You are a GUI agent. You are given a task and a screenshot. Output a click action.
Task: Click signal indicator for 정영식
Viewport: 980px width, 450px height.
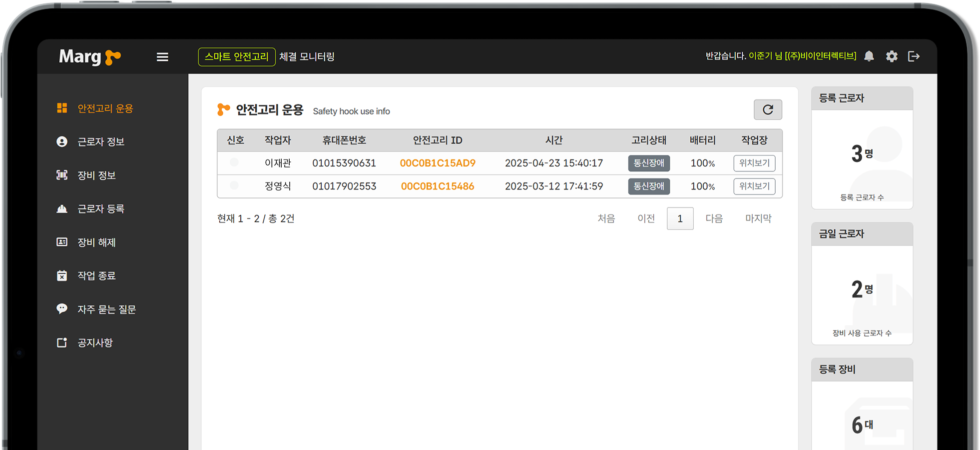tap(234, 185)
